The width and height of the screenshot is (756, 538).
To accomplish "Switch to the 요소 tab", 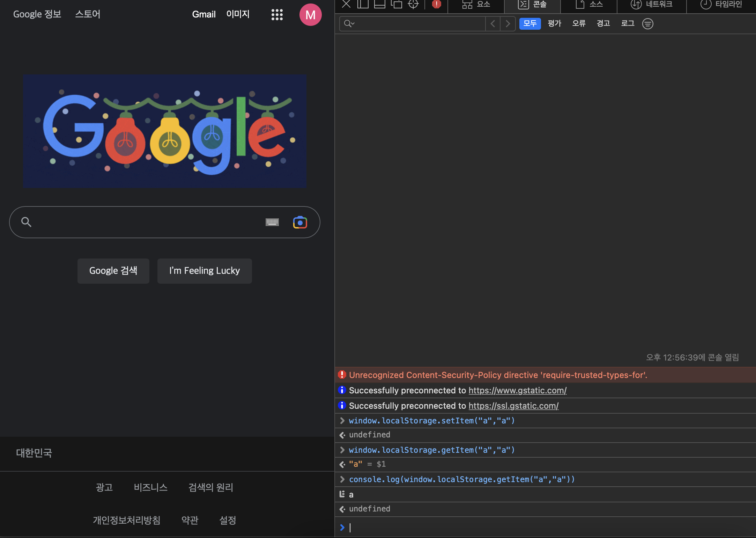I will pos(476,4).
